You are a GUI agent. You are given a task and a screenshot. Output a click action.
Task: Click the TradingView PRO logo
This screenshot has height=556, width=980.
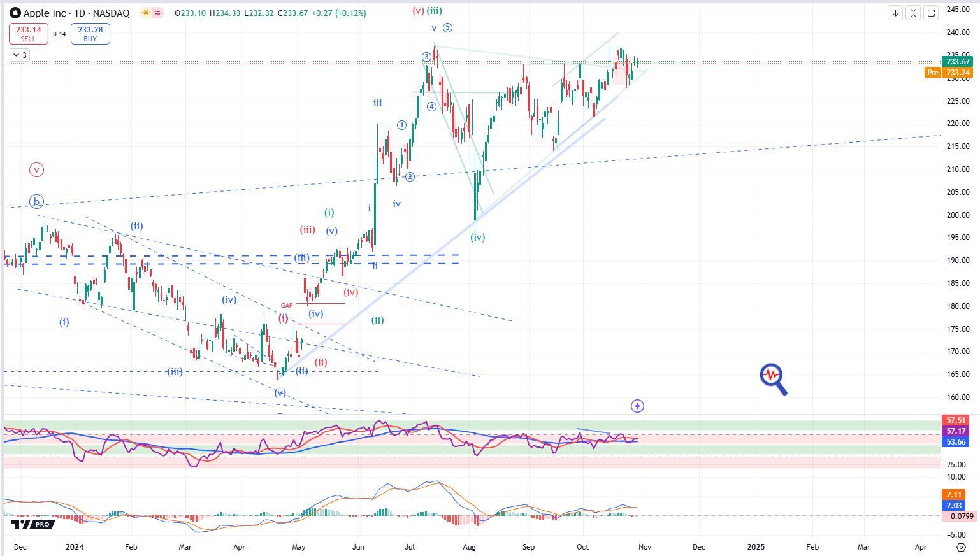pyautogui.click(x=33, y=524)
